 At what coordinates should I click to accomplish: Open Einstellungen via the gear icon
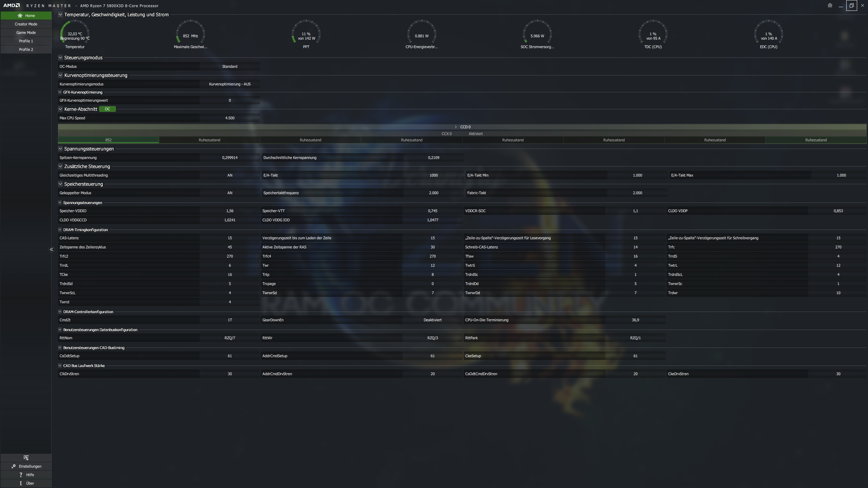[14, 466]
